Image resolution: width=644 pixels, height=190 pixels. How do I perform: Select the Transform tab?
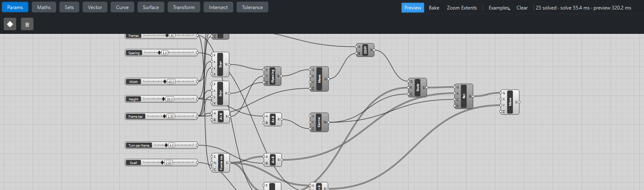184,7
